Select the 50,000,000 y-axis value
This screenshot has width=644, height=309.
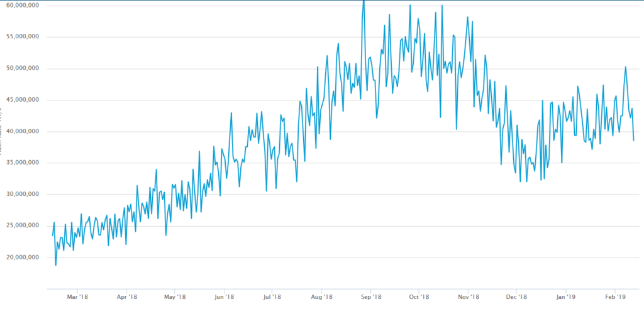[20, 68]
